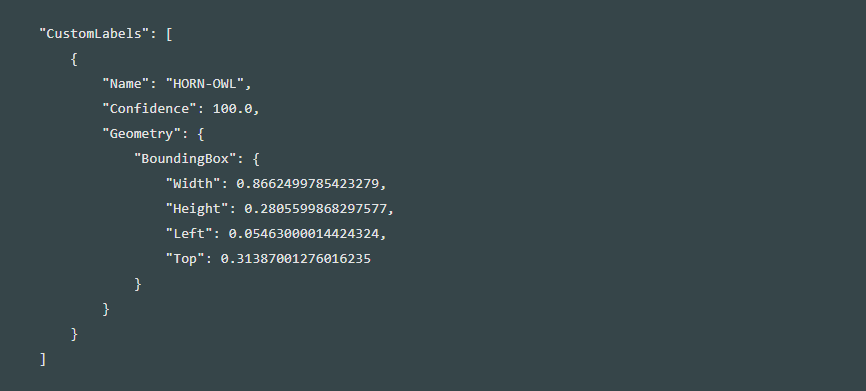The height and width of the screenshot is (391, 866).
Task: Click the "Confidence" key
Action: click(x=150, y=109)
